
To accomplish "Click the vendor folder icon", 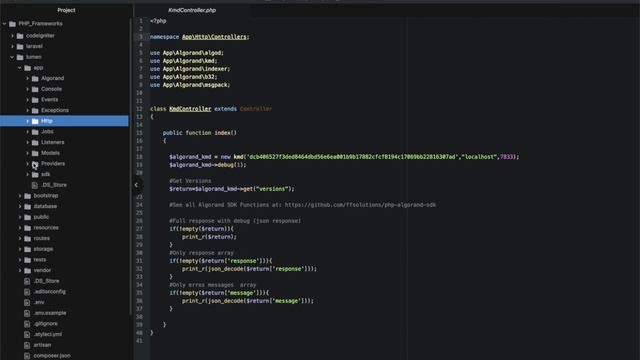I will click(x=27, y=271).
